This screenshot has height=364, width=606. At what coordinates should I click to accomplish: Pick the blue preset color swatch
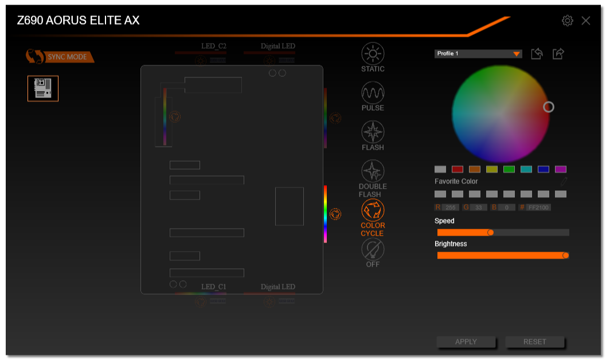point(544,169)
